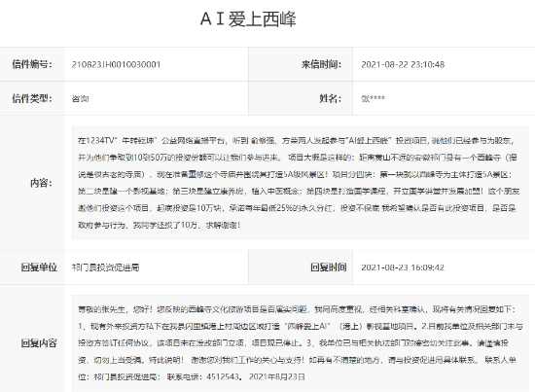Viewport: 535px width, 392px height.
Task: Click the 来信时间 label
Action: 321,64
